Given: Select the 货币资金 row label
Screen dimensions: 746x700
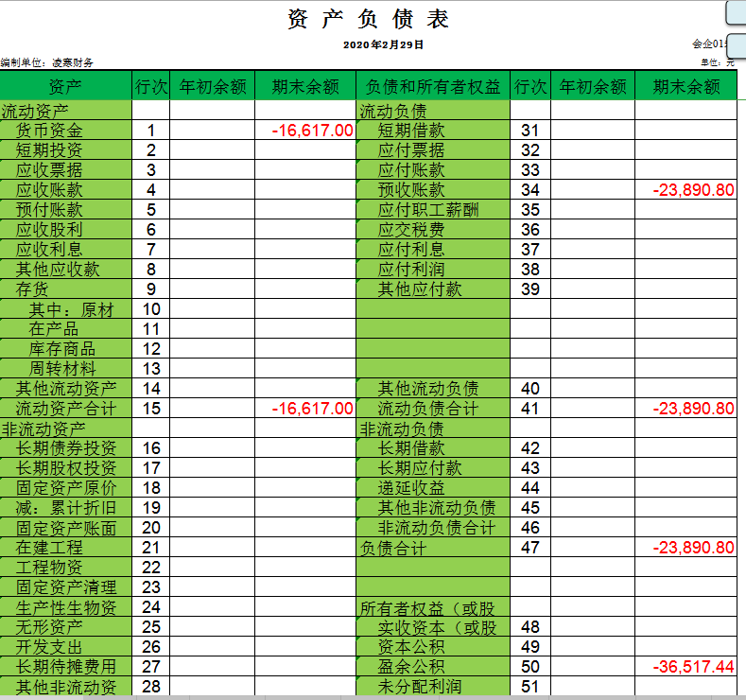Looking at the screenshot, I should [x=65, y=130].
